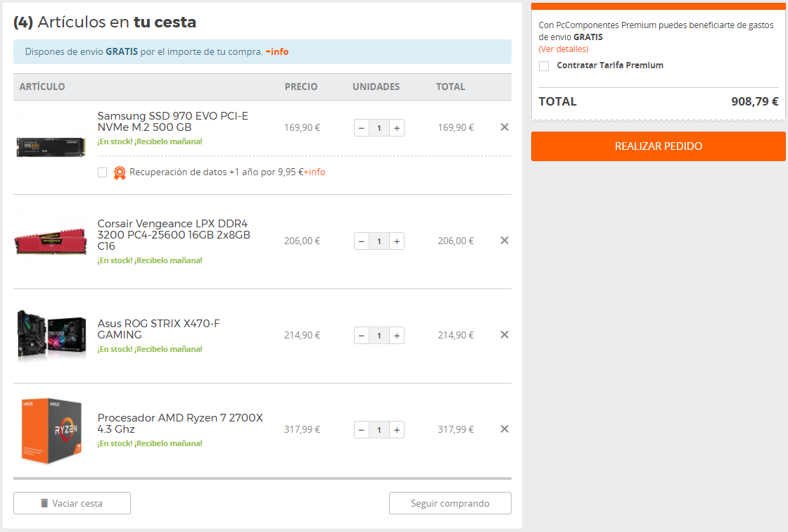The width and height of the screenshot is (788, 532).
Task: Remove Asus ROG STRIX X470-F from cart
Action: 504,335
